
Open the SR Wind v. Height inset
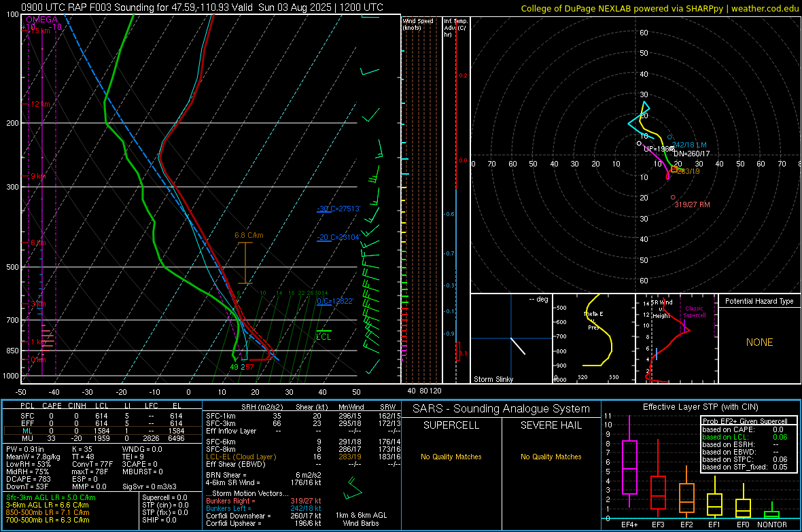677,338
